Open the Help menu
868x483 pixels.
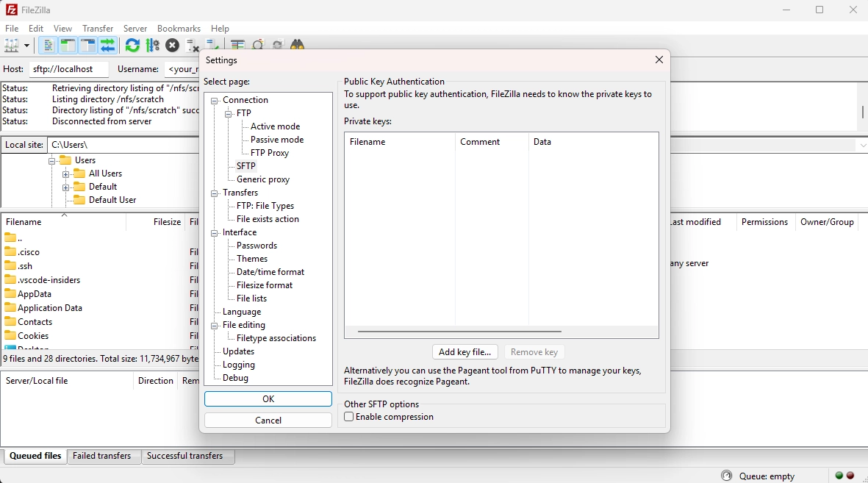(220, 28)
